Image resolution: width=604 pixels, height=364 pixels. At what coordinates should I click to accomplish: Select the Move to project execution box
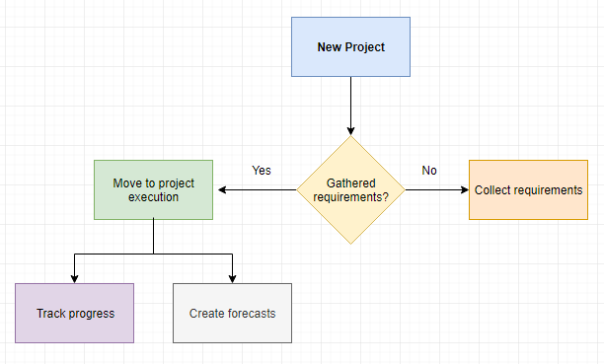pyautogui.click(x=153, y=190)
